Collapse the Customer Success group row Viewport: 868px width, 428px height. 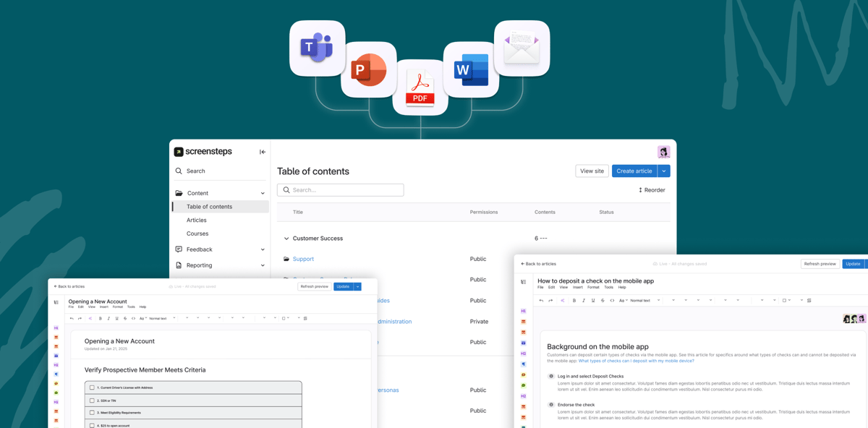(x=286, y=239)
